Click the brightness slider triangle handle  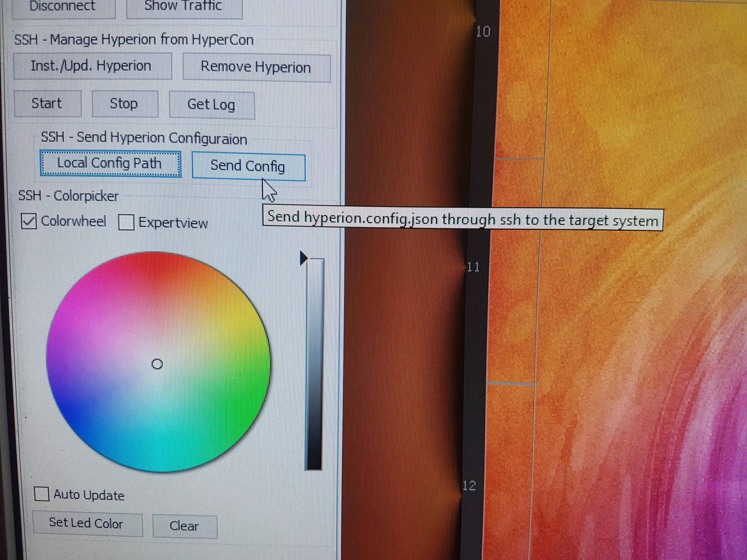[303, 258]
